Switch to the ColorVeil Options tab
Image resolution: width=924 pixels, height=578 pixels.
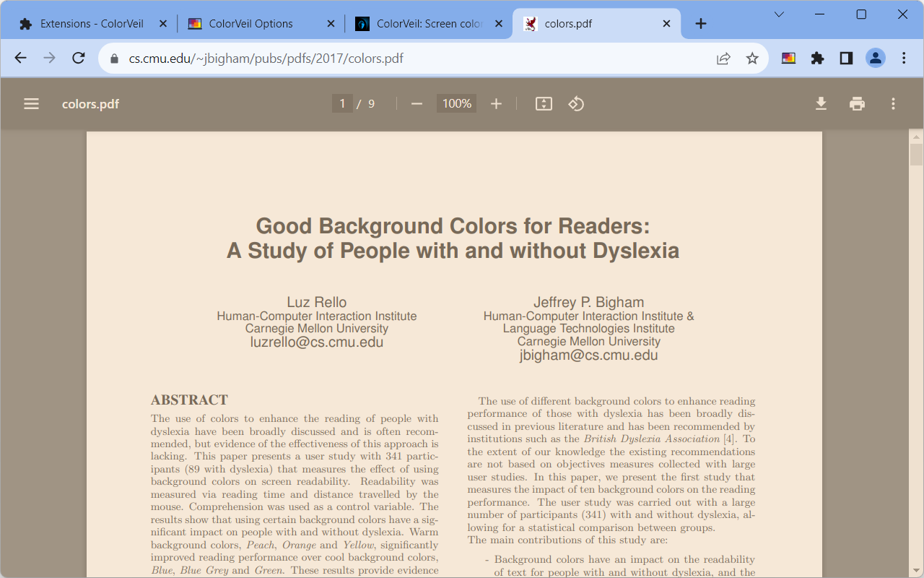point(250,24)
